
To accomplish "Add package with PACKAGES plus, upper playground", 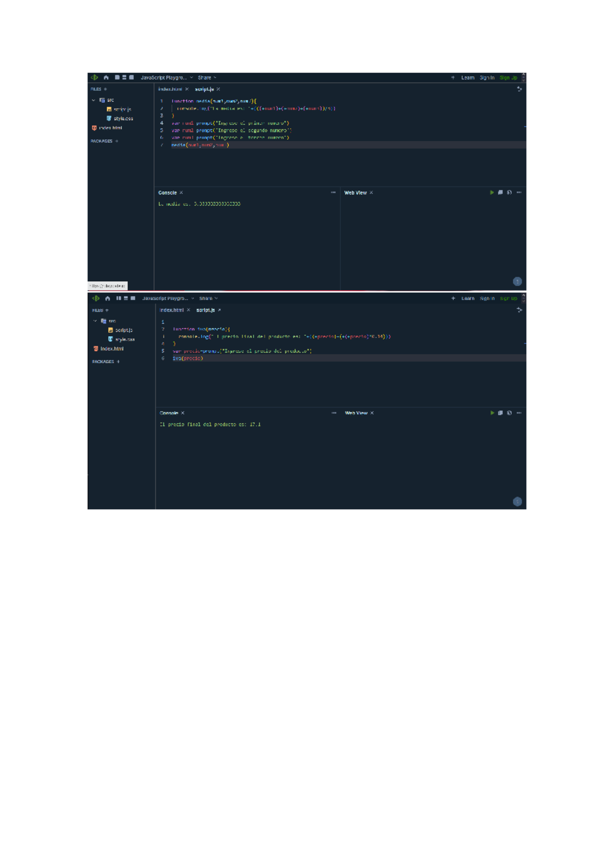I will 117,141.
